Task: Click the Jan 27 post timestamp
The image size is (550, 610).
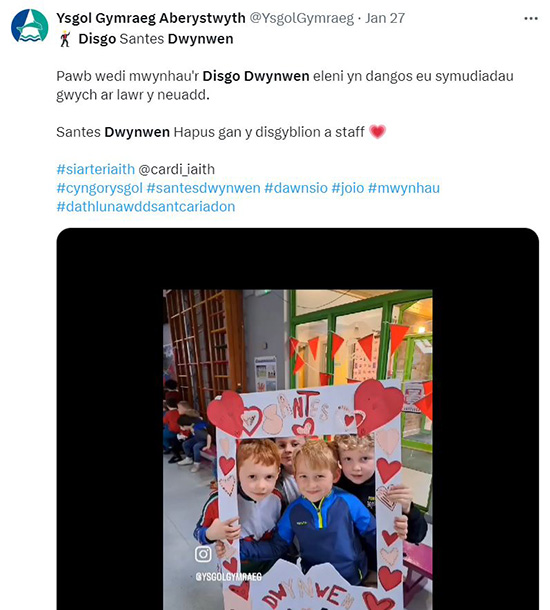Action: (385, 18)
